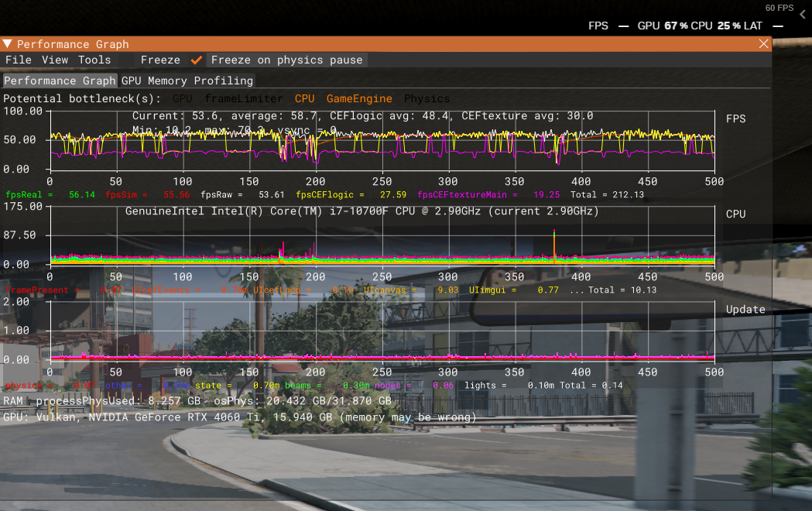Click the Freeze on physics pause label
Image resolution: width=812 pixels, height=511 pixels.
[x=287, y=60]
